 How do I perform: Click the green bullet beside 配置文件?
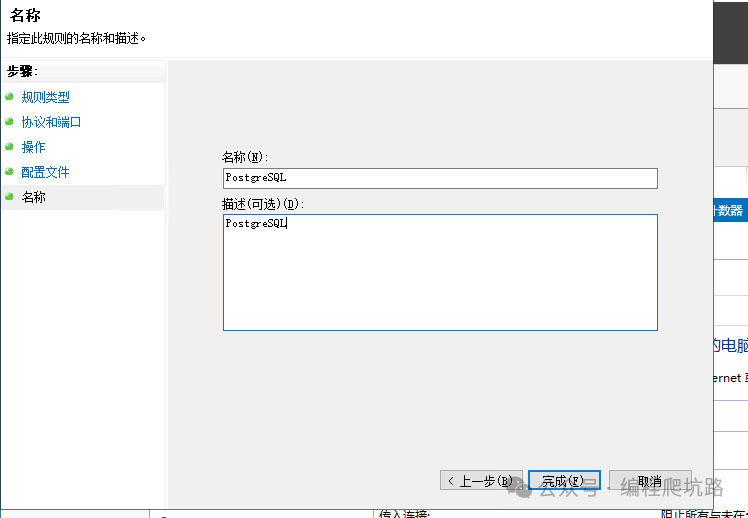tap(10, 172)
